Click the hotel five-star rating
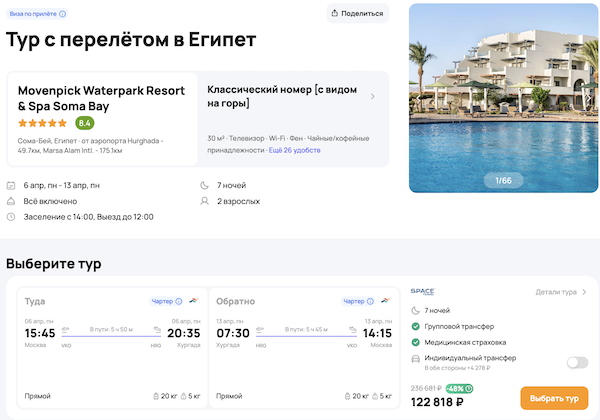Screen dimensions: 600x420 tap(43, 123)
